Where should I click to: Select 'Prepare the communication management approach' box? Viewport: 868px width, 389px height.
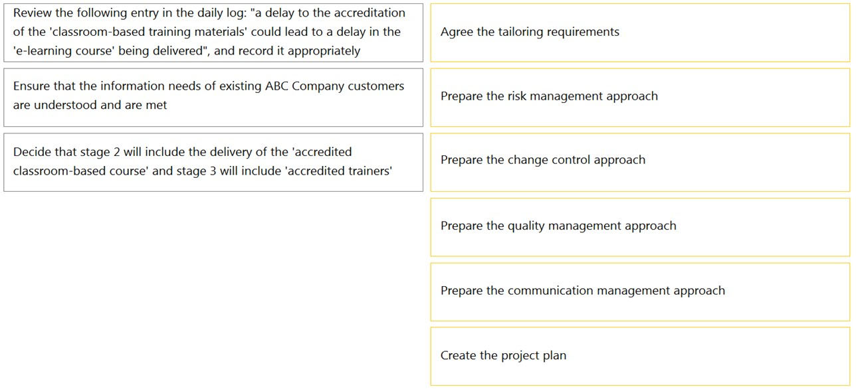[x=640, y=292]
